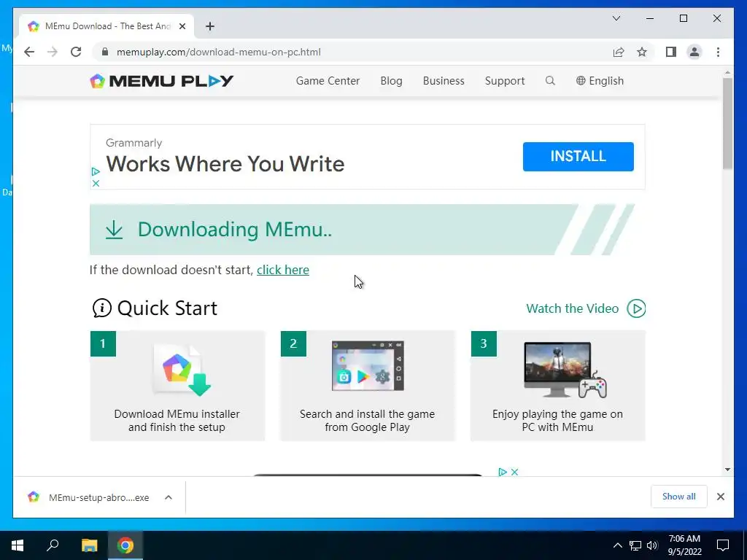Open the taskbar clock and date
Screen dimensions: 747x560
(684, 545)
